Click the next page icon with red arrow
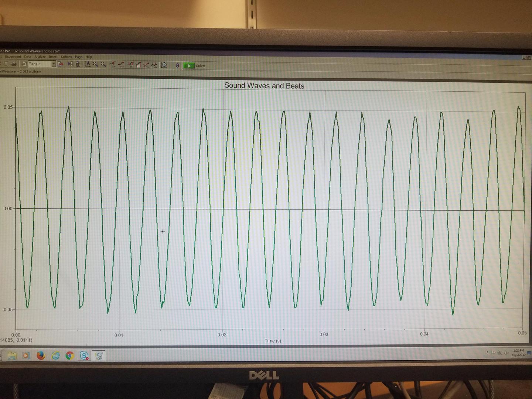This screenshot has width=532, height=399. pos(61,64)
